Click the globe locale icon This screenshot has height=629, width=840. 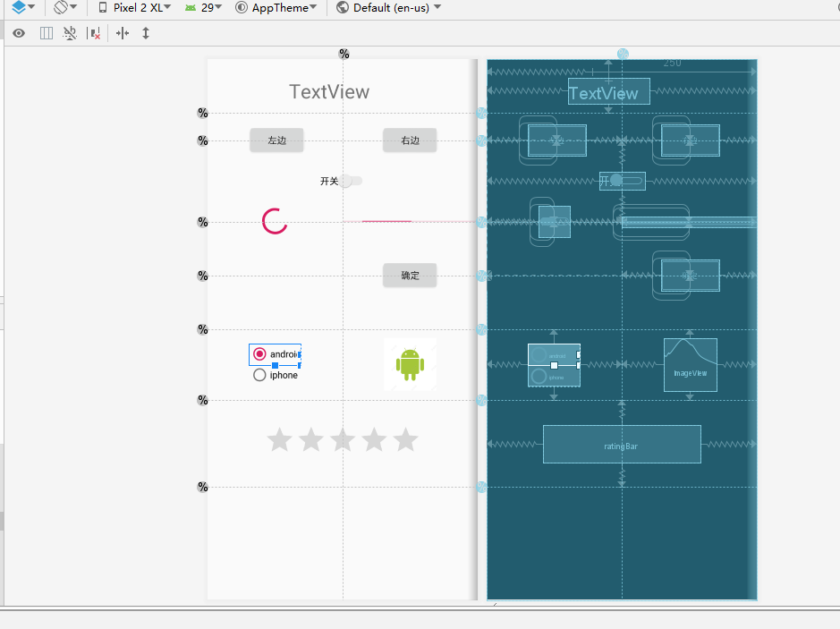pos(343,7)
